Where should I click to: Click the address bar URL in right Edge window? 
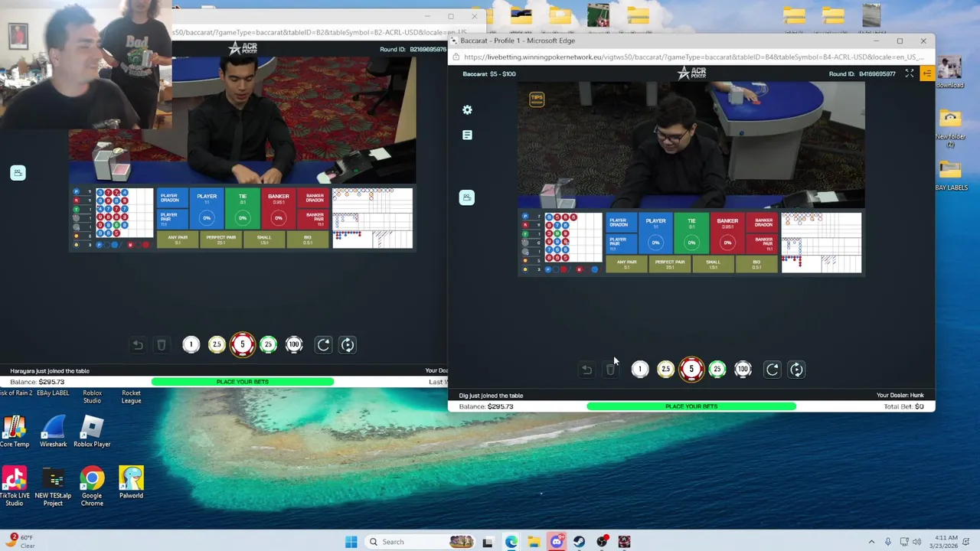tap(694, 57)
